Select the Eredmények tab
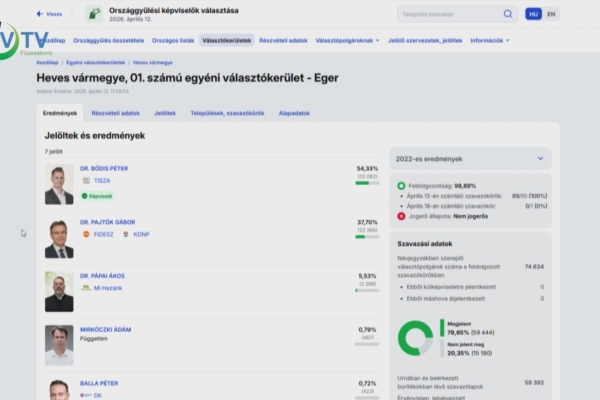 coord(60,113)
